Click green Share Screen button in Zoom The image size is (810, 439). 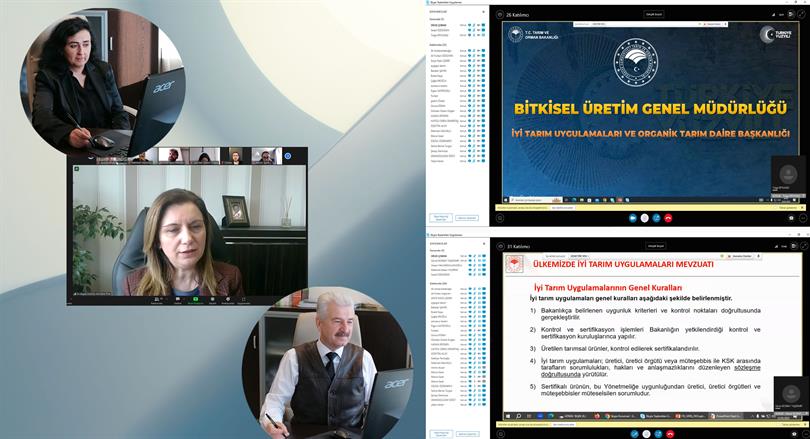point(196,300)
